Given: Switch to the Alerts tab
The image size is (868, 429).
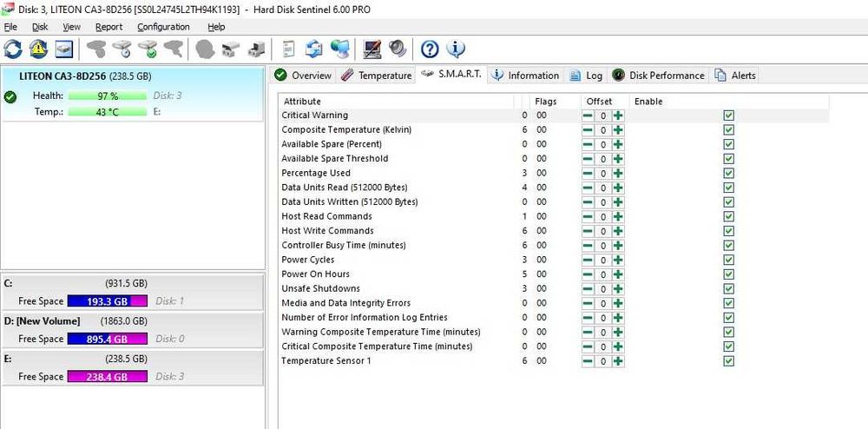Looking at the screenshot, I should (x=735, y=76).
